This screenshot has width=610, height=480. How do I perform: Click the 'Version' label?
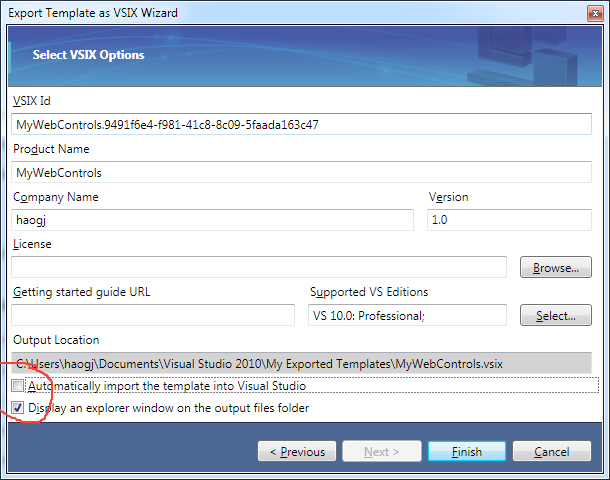(x=449, y=197)
